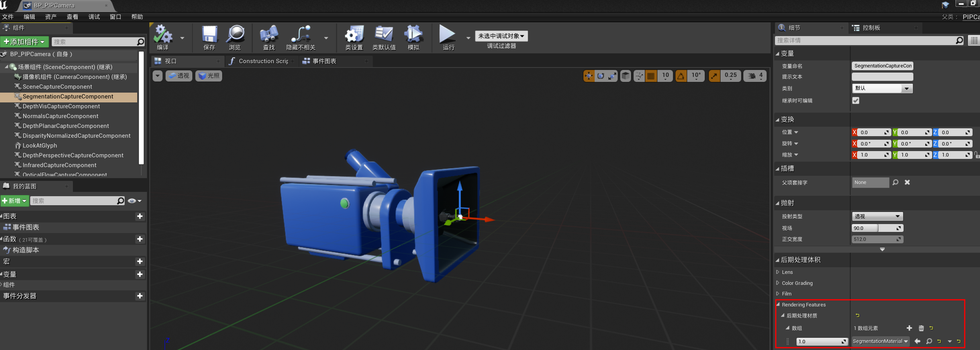Toggle rotation snap angle icon
Viewport: 980px width, 350px height.
(x=681, y=76)
